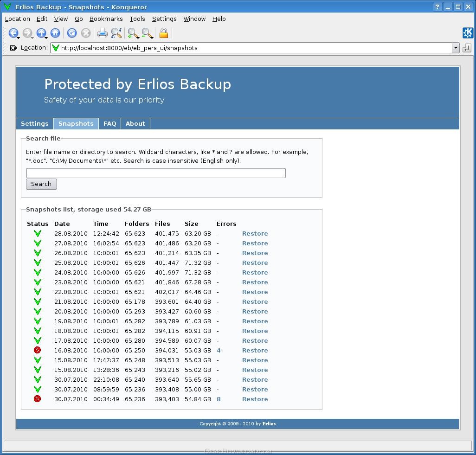Click the Protected by Erlios Backup heading

[x=137, y=84]
